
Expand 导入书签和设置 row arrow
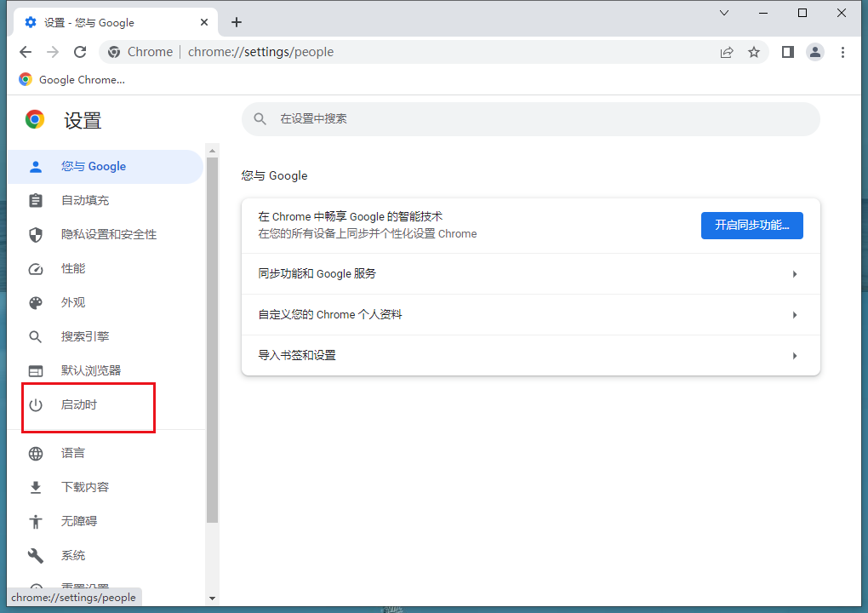click(x=794, y=356)
